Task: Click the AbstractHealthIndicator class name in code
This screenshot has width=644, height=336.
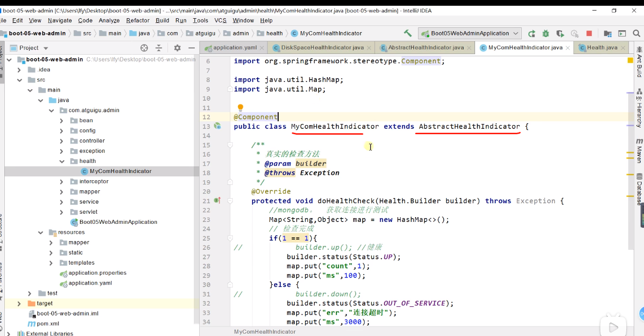Action: (x=469, y=127)
